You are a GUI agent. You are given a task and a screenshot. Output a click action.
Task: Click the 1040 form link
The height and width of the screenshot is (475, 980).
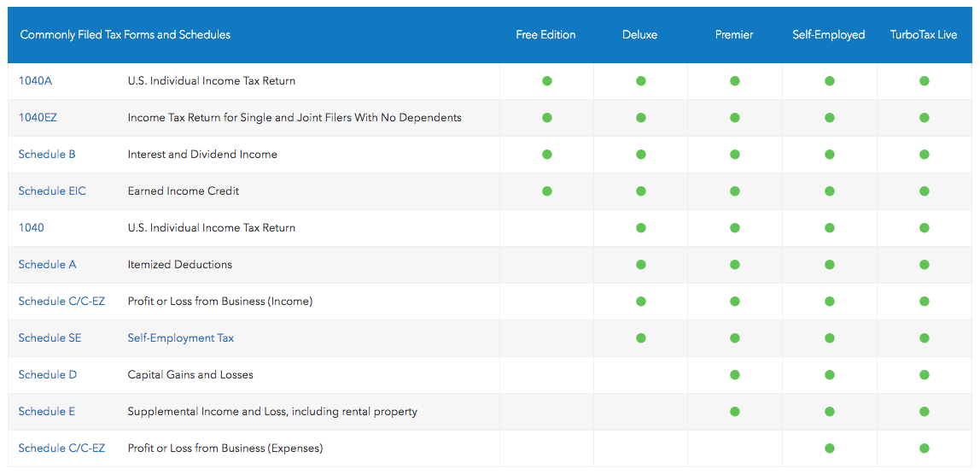(32, 228)
